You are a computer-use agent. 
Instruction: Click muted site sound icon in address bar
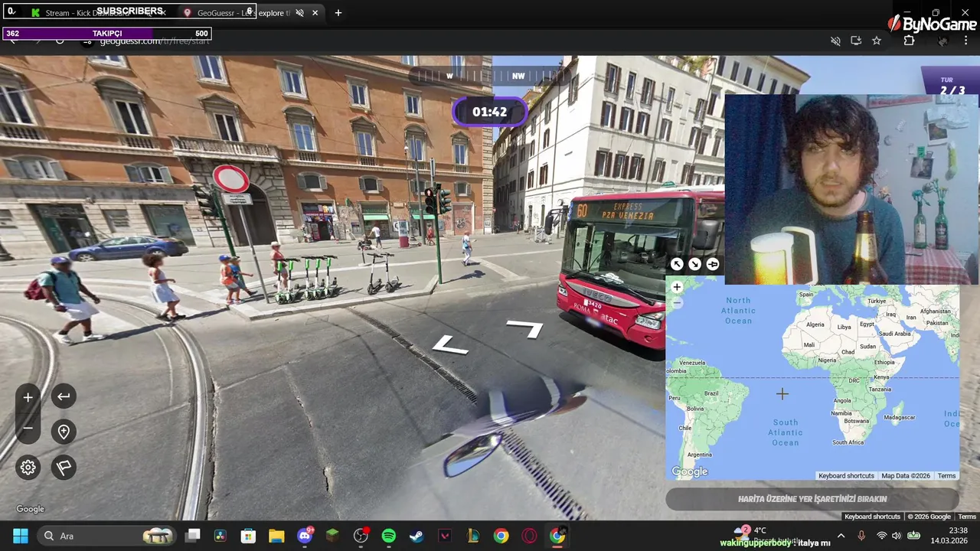[835, 41]
